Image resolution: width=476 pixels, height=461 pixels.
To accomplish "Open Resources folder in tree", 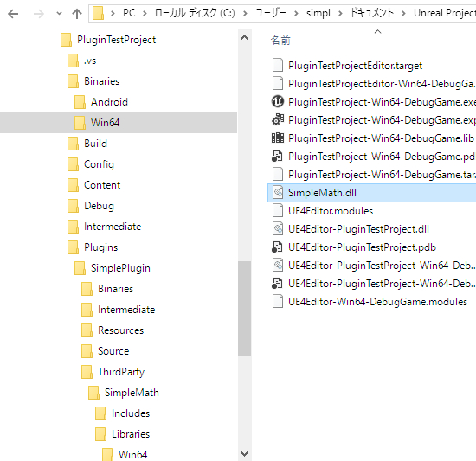I will click(120, 330).
